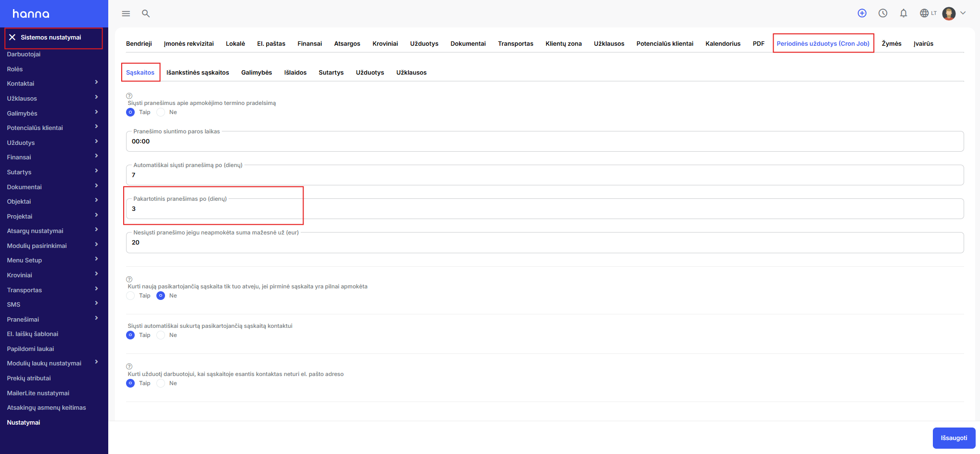Viewport: 980px width, 454px height.
Task: Switch to Išankstinės sąskaitos sub-tab
Action: coord(198,72)
